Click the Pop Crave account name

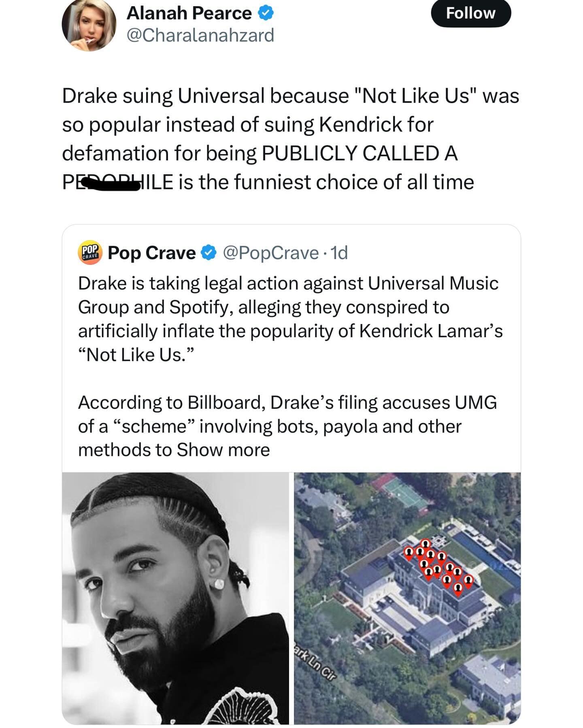(152, 253)
